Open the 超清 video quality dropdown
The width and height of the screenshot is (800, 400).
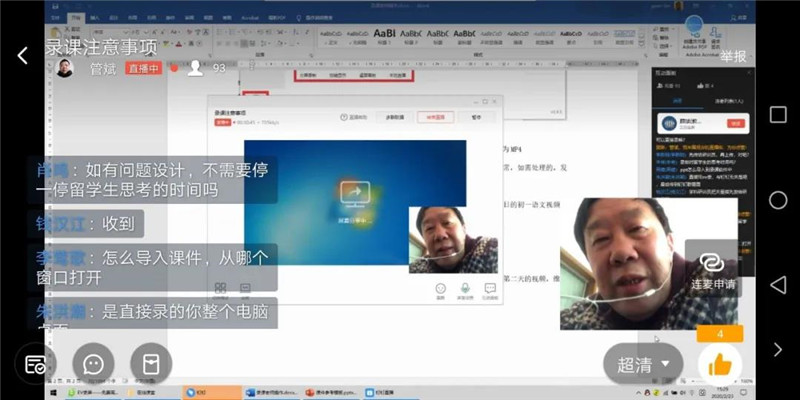pos(643,362)
